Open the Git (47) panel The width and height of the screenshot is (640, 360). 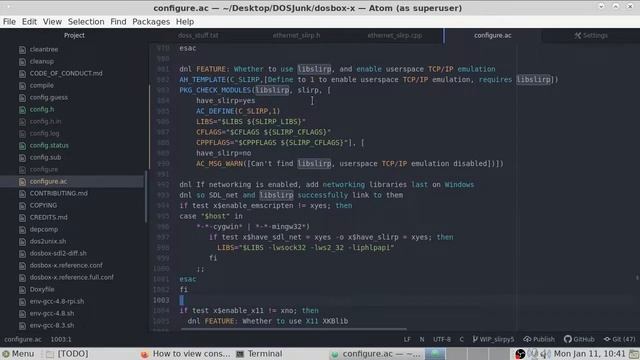(x=620, y=339)
